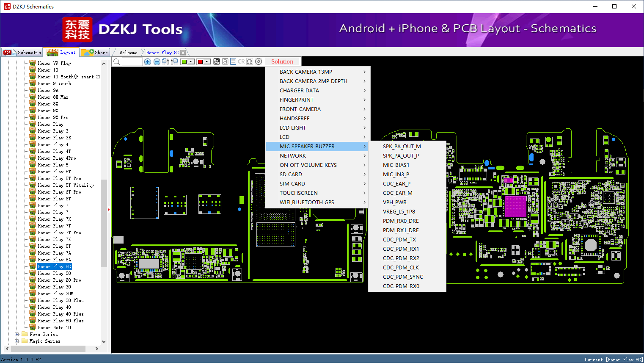The width and height of the screenshot is (644, 363).
Task: Close the Honor Play 8C tab
Action: (x=183, y=53)
